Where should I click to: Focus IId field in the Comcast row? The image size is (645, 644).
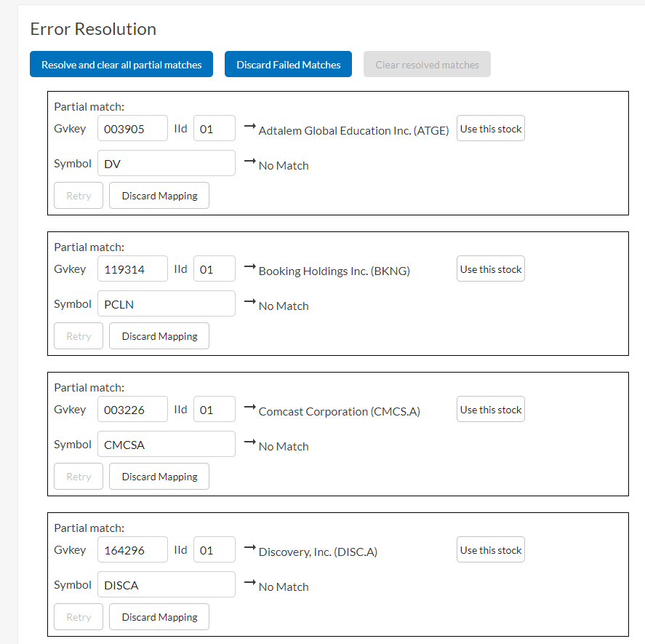click(x=215, y=409)
